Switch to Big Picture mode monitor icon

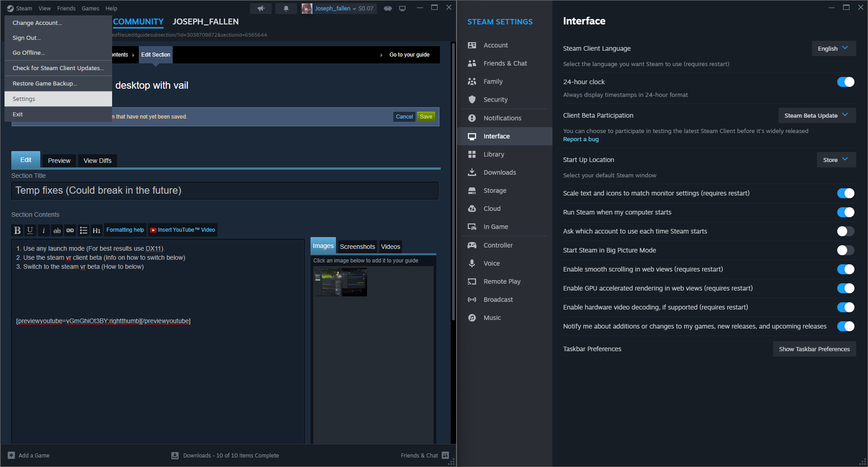click(402, 8)
